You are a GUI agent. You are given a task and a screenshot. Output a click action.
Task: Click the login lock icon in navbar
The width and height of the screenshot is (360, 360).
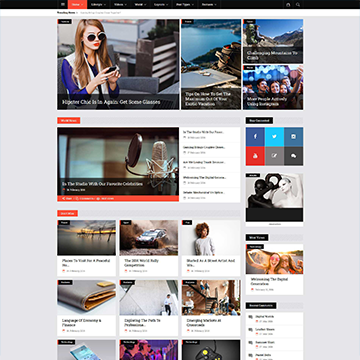288,4
